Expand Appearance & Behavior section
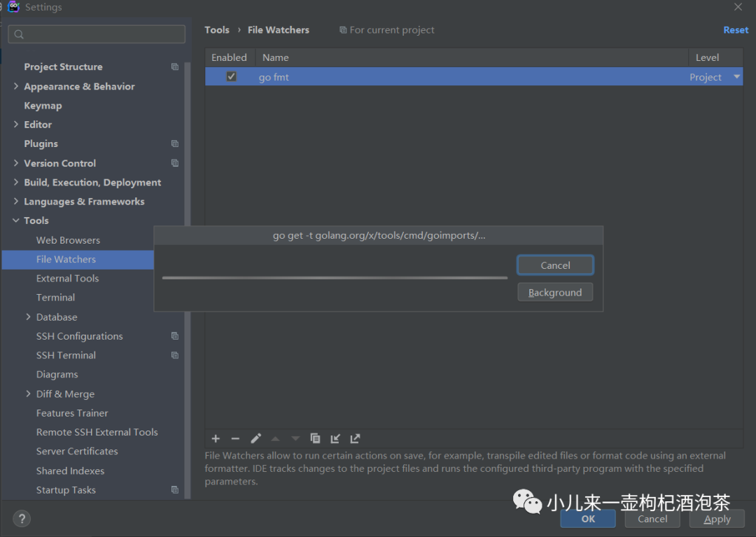This screenshot has height=537, width=756. pyautogui.click(x=16, y=86)
